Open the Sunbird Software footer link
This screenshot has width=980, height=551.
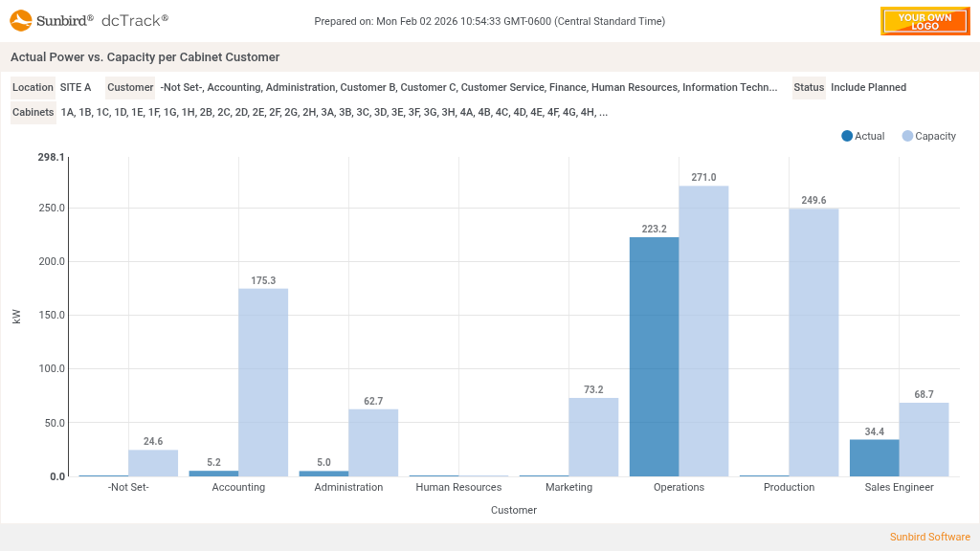tap(929, 537)
